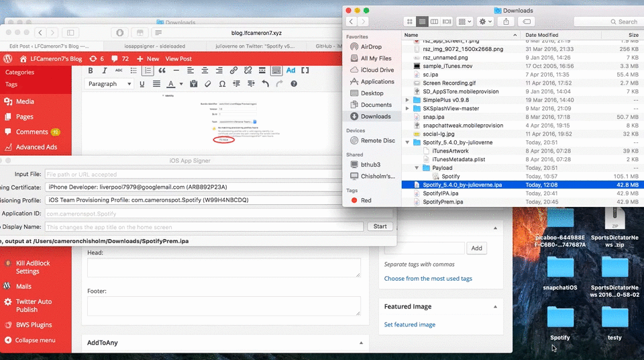The image size is (644, 360).
Task: Undo the last edit
Action: click(x=266, y=84)
